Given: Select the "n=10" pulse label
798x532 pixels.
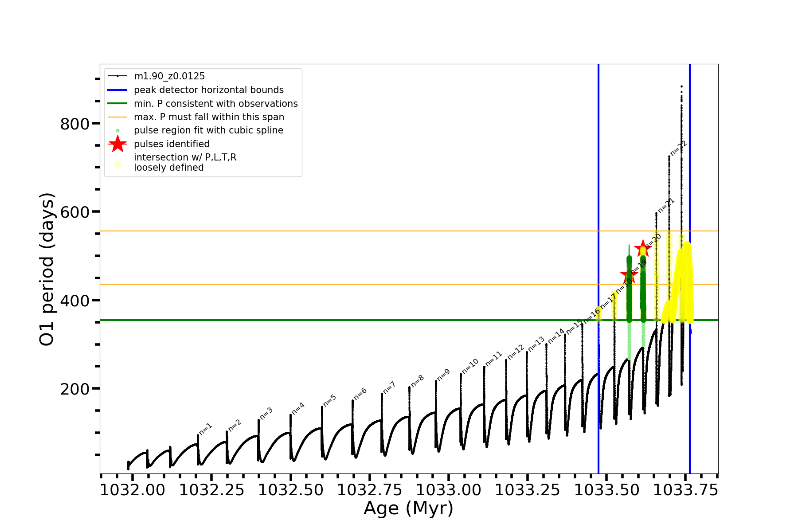Looking at the screenshot, I should point(470,366).
